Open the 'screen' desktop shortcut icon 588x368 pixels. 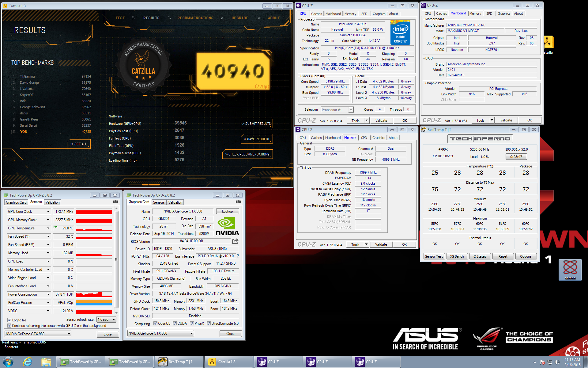pos(570,270)
